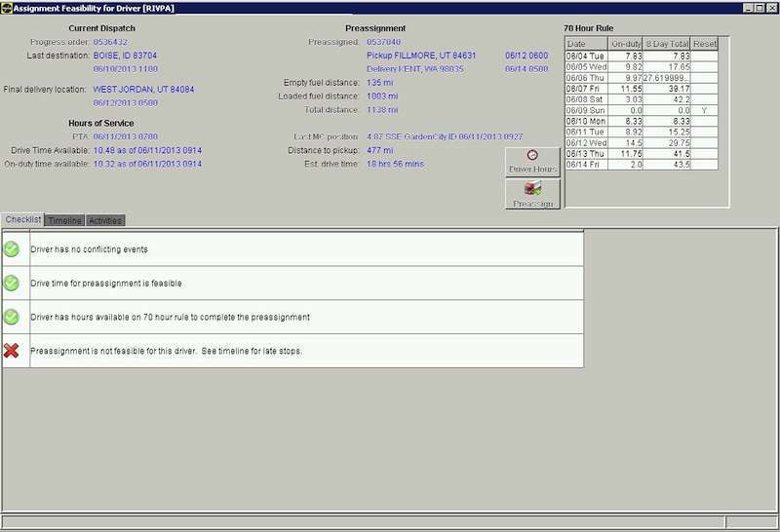This screenshot has width=780, height=532.
Task: Click the 8 Day Total column header
Action: [667, 44]
